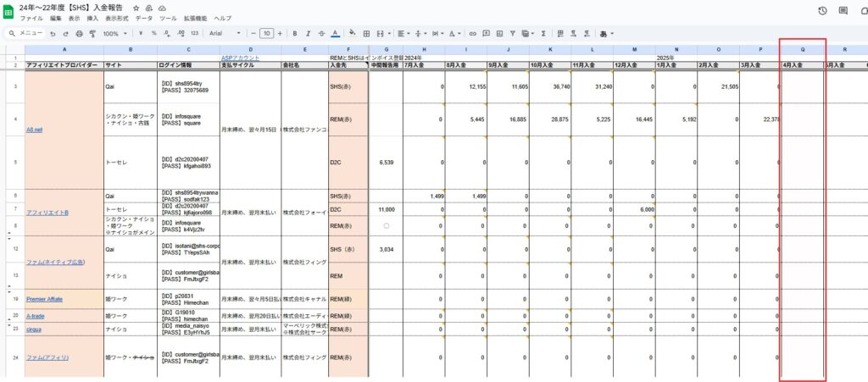Decrease font size with minus button

pyautogui.click(x=253, y=34)
